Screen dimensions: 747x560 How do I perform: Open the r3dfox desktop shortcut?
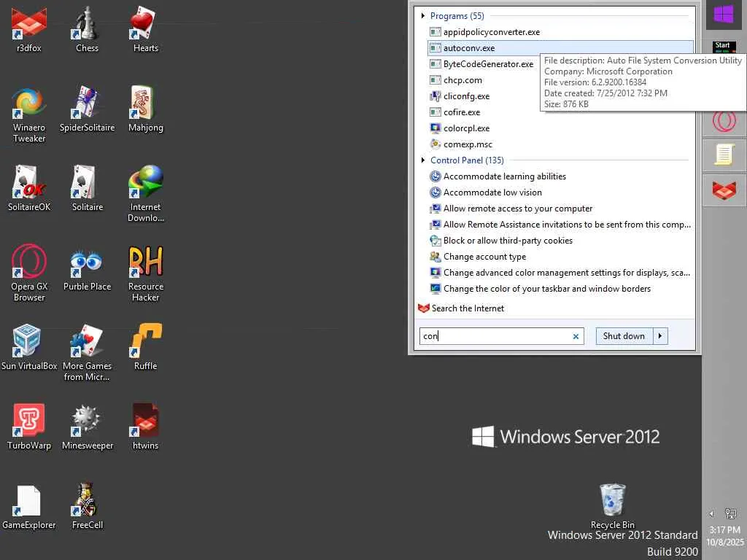[x=29, y=29]
